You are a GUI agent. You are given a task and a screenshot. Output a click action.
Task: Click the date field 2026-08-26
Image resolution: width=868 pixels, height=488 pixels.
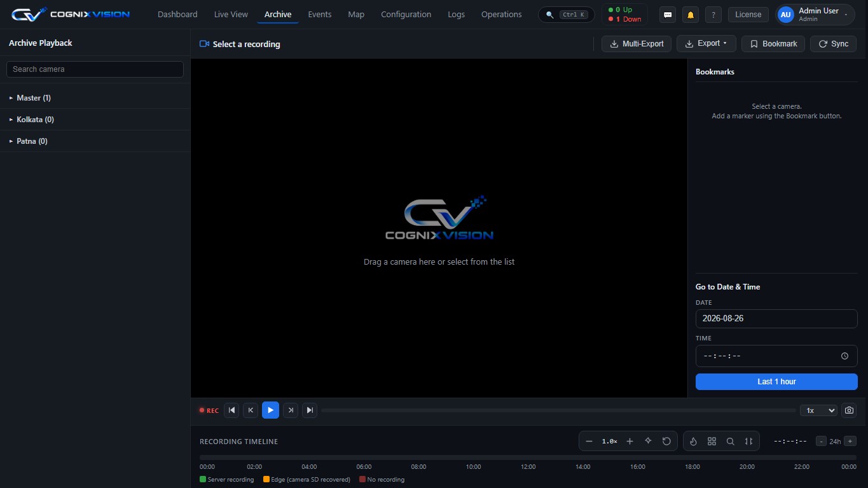776,319
